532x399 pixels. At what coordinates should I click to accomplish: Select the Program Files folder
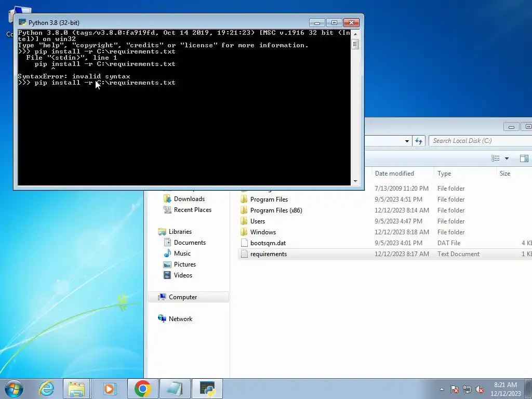point(269,199)
